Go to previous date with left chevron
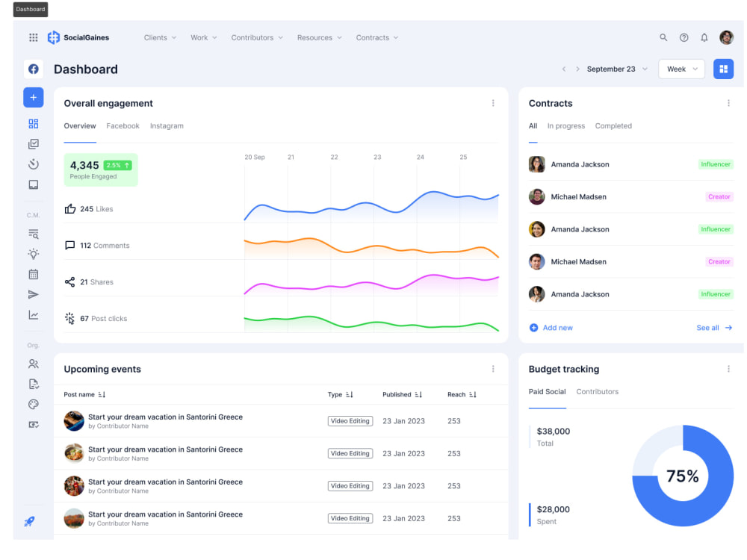Screen dimensions: 747x560 click(564, 69)
